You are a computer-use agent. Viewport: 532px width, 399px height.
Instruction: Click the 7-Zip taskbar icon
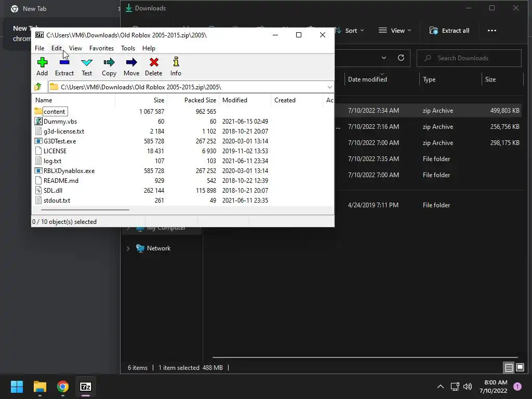(86, 387)
